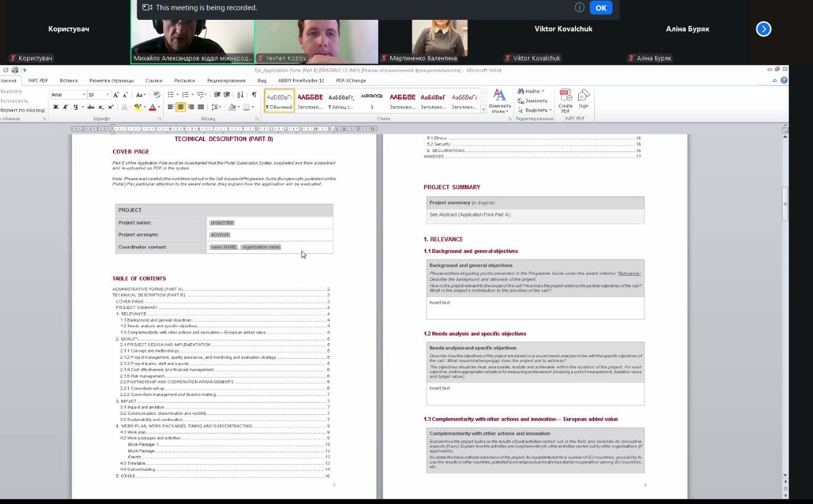
Task: Apply bulleted list formatting
Action: point(171,95)
